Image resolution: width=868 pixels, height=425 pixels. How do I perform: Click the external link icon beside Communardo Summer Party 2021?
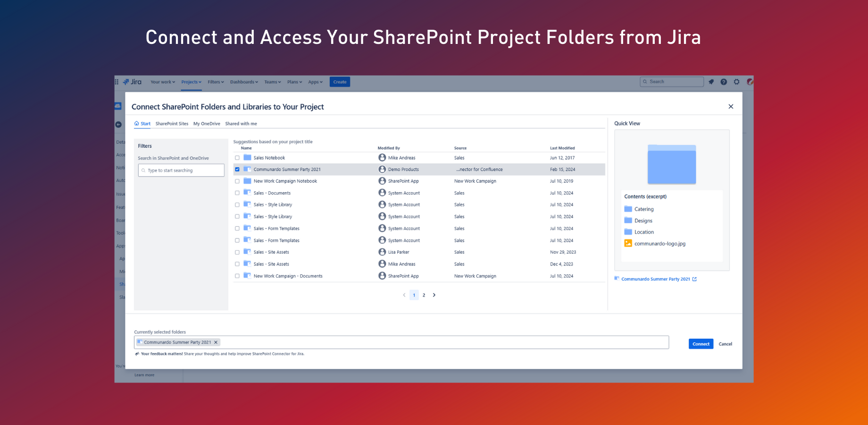(695, 279)
